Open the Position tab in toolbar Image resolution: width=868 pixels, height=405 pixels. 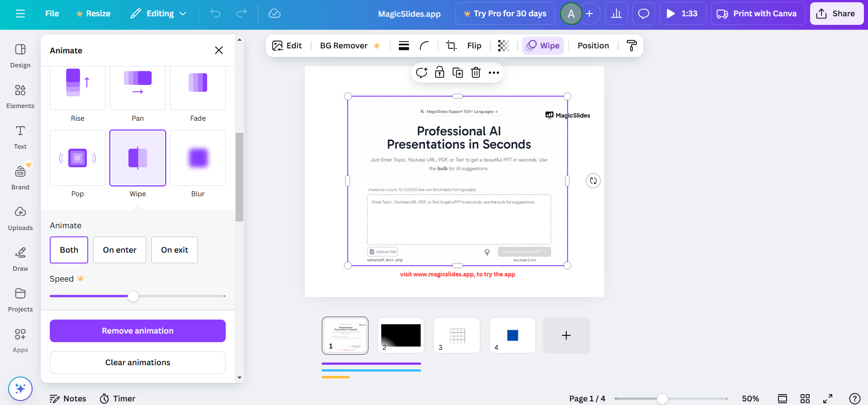click(x=593, y=46)
